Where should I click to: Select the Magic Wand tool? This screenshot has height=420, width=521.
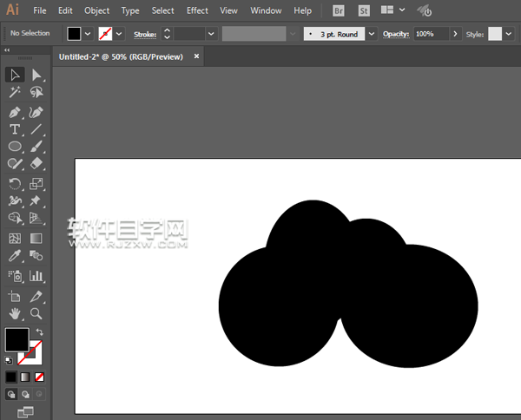click(16, 93)
